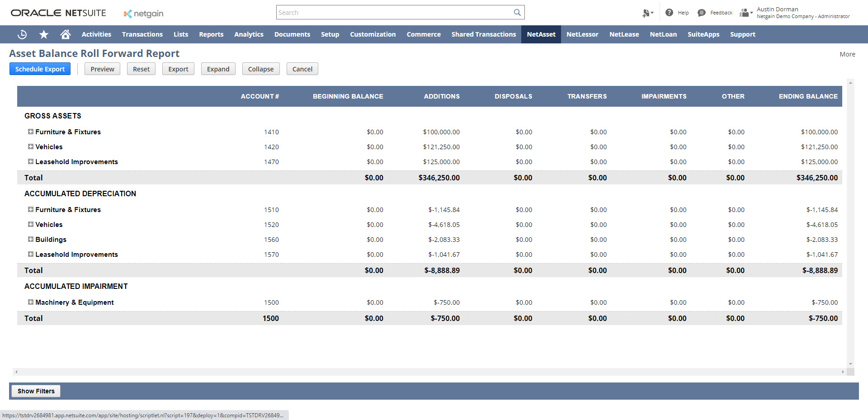
Task: Expand Buildings account 1560 row
Action: (31, 239)
